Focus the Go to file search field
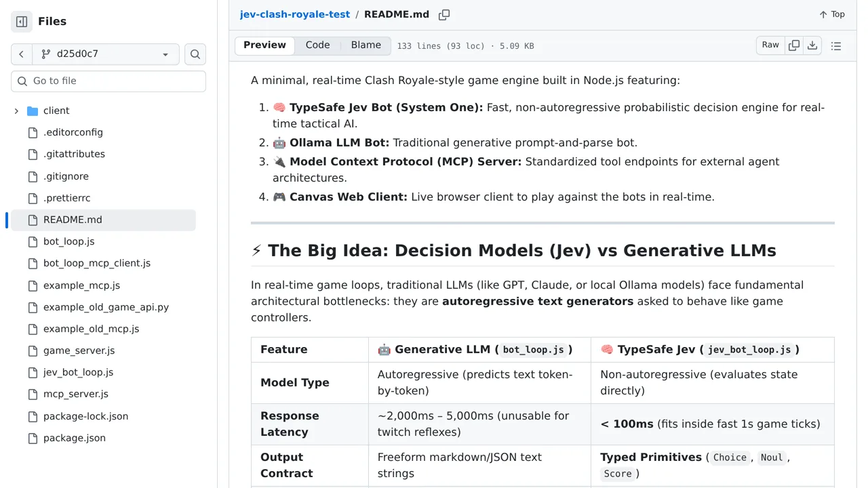 [x=108, y=81]
